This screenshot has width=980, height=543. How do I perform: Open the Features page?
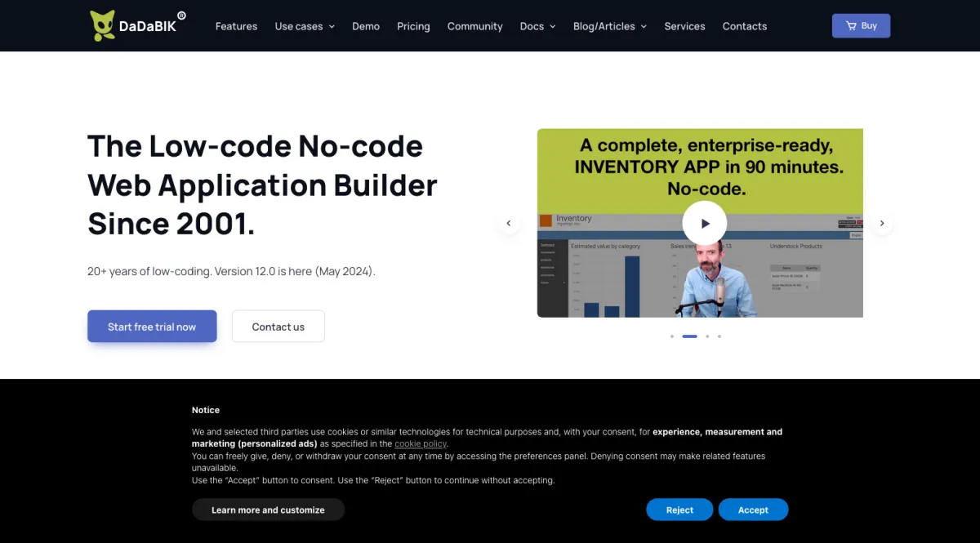(236, 26)
